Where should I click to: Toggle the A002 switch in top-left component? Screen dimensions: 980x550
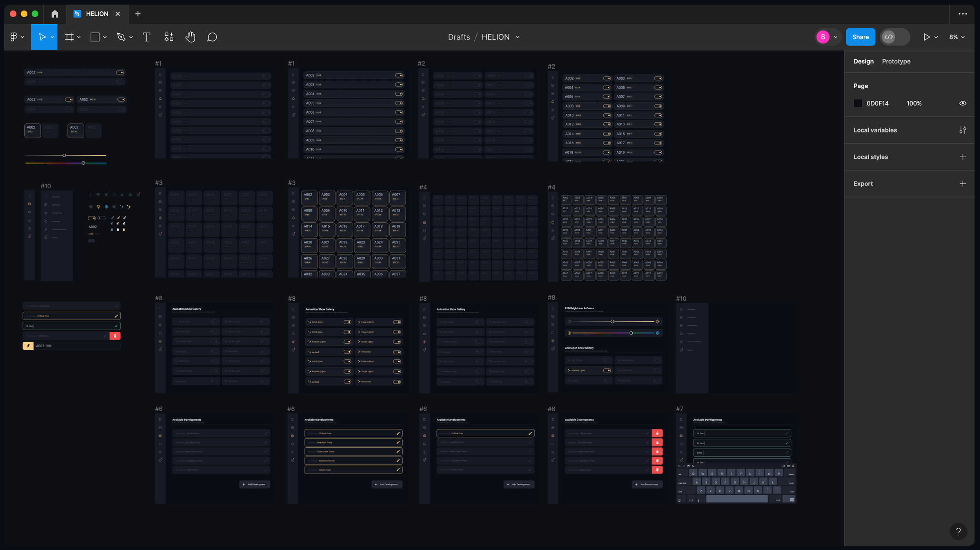120,73
